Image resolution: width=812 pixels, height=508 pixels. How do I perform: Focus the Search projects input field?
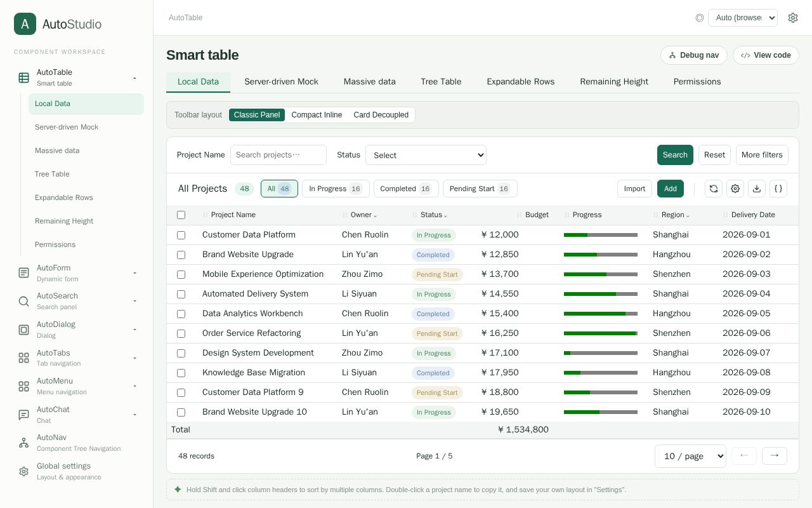coord(278,155)
